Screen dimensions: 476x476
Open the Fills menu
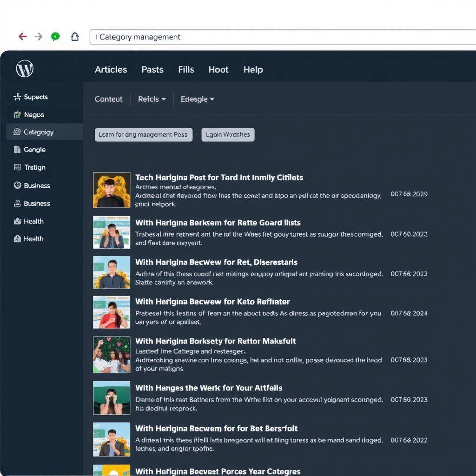(186, 70)
